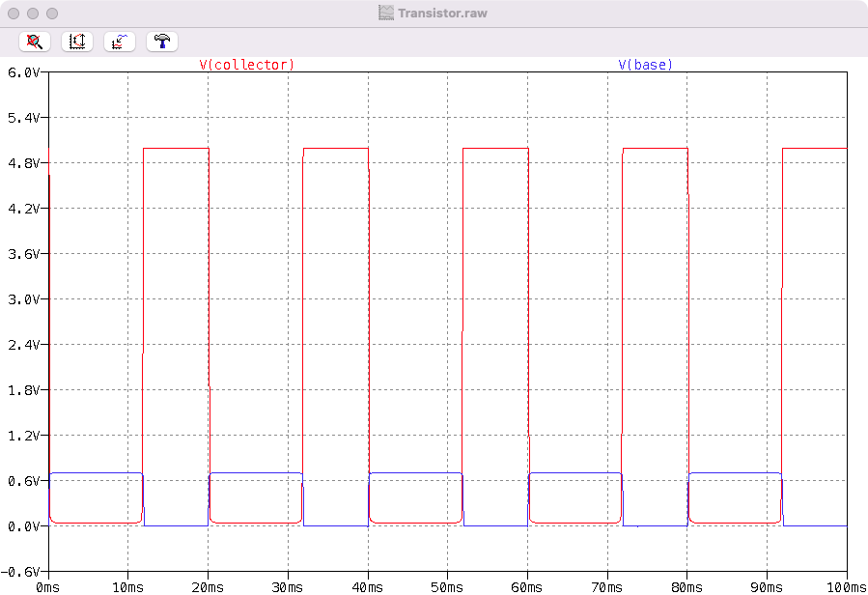868x595 pixels.
Task: Click the 6.0V vertical axis label
Action: coord(23,72)
